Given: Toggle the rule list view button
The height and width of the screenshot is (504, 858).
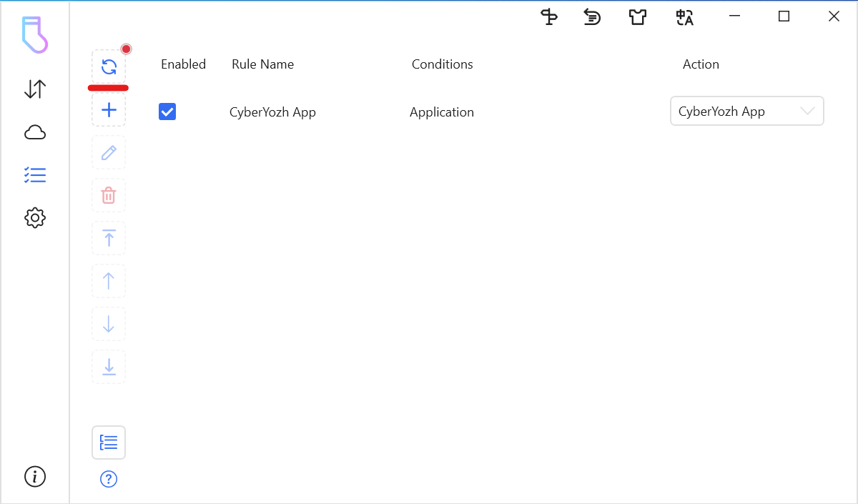Looking at the screenshot, I should coord(109,443).
